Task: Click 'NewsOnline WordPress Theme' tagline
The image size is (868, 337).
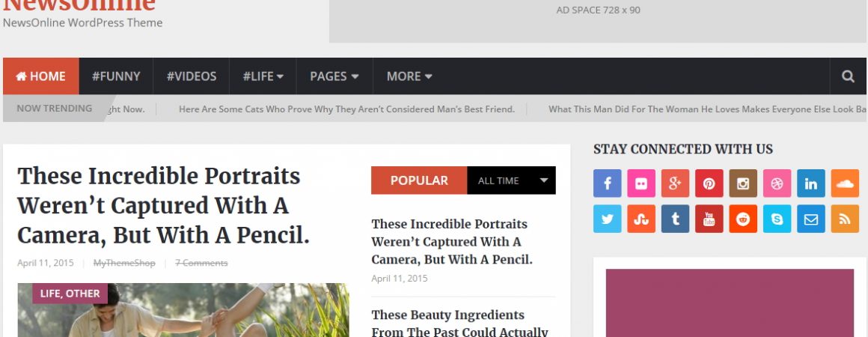Action: tap(82, 22)
